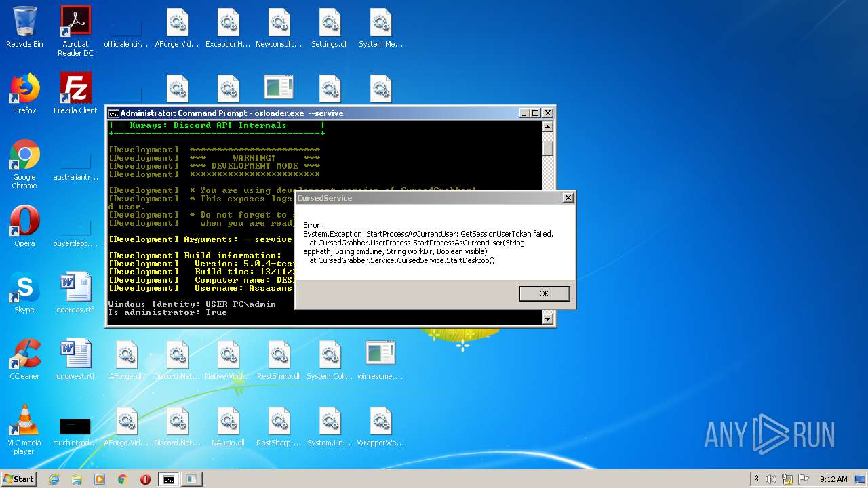
Task: Minimize the Command Prompt window
Action: tap(524, 113)
